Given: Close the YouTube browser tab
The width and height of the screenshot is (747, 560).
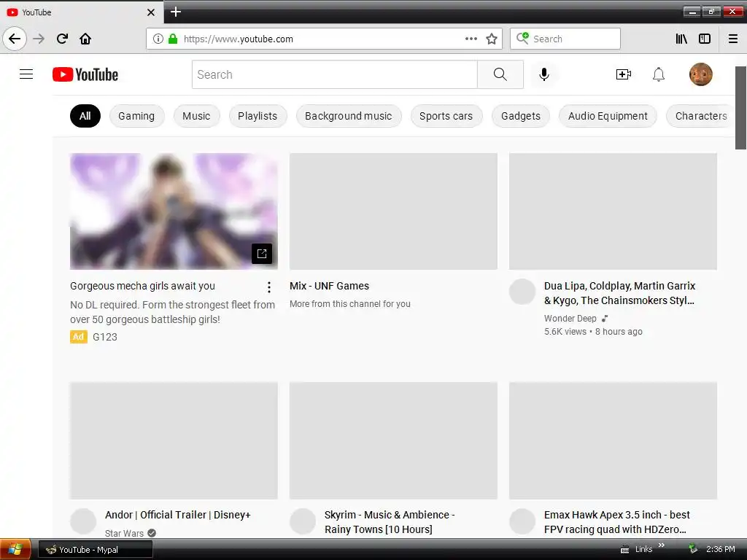Looking at the screenshot, I should point(151,12).
